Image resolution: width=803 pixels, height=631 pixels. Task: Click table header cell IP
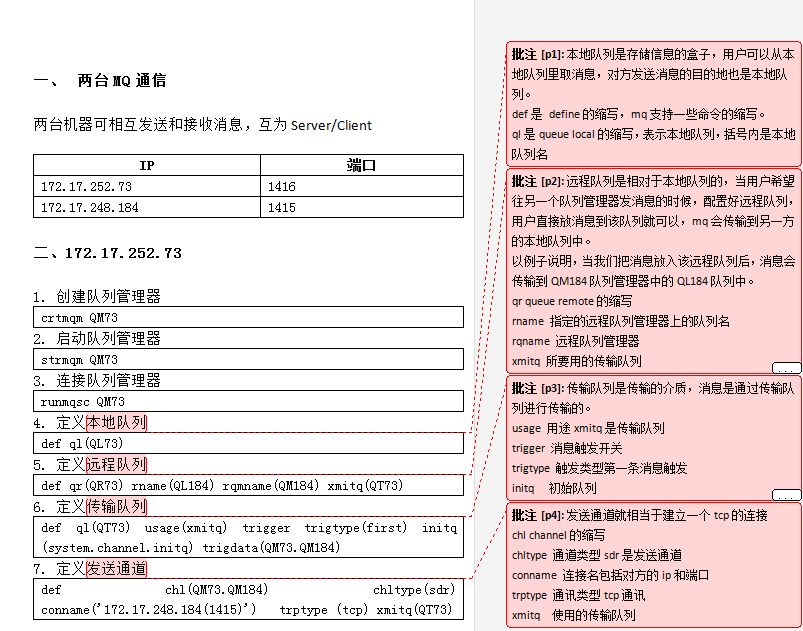[x=147, y=165]
